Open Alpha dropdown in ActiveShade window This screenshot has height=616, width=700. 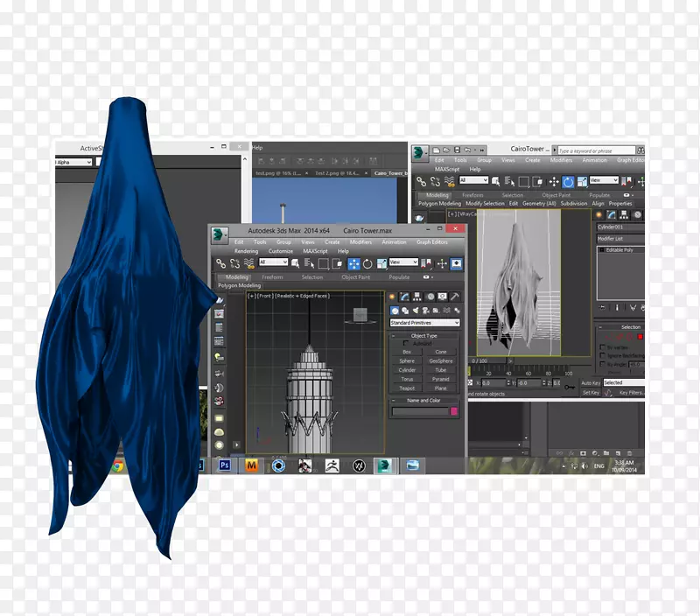click(73, 163)
